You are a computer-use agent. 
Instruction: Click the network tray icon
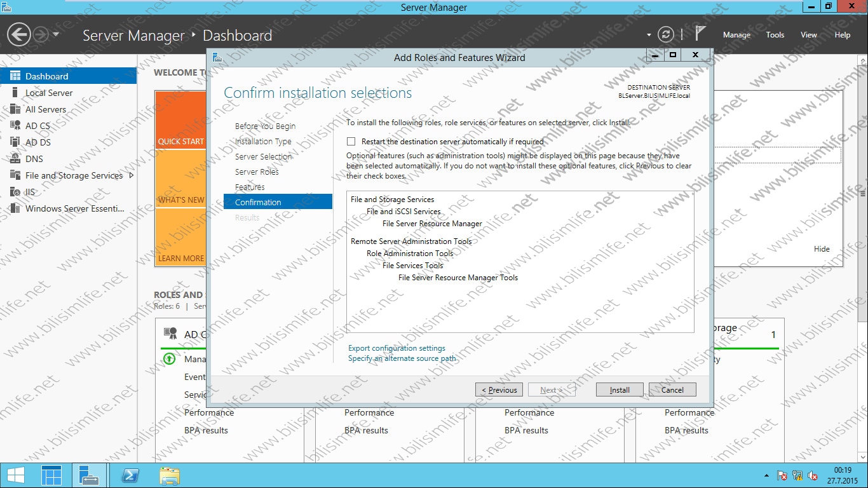[x=797, y=475]
